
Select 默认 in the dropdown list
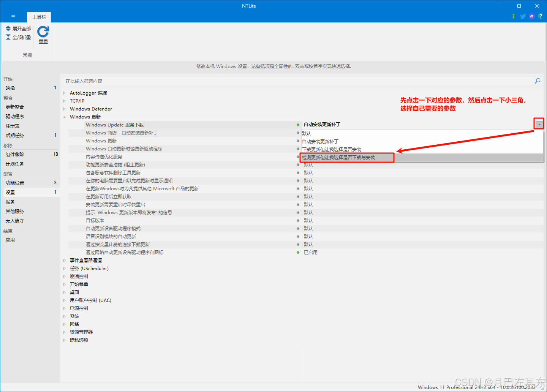click(422, 133)
